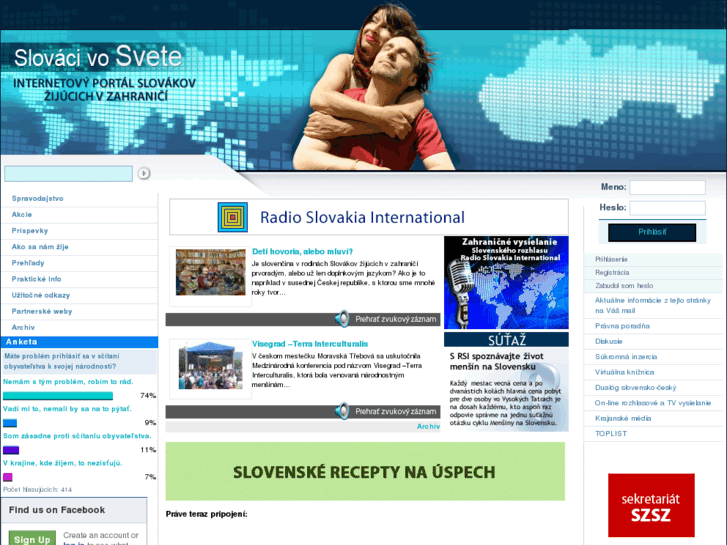Click inside the search input field
Viewport: 727px width, 545px height.
tap(68, 173)
